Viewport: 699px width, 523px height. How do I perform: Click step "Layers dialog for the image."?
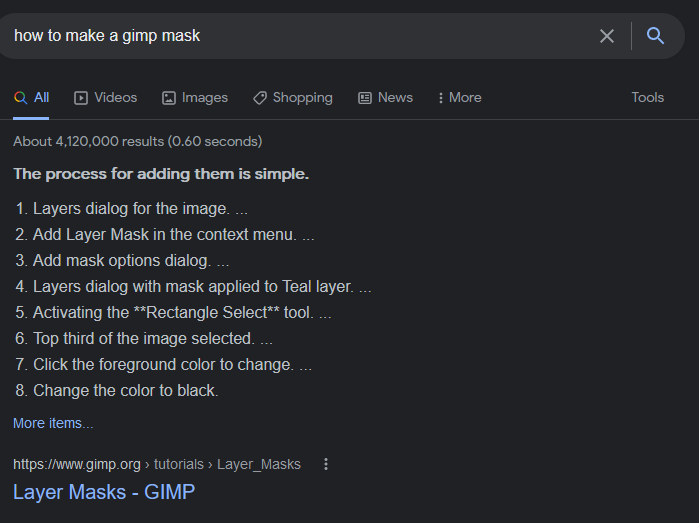pos(132,209)
